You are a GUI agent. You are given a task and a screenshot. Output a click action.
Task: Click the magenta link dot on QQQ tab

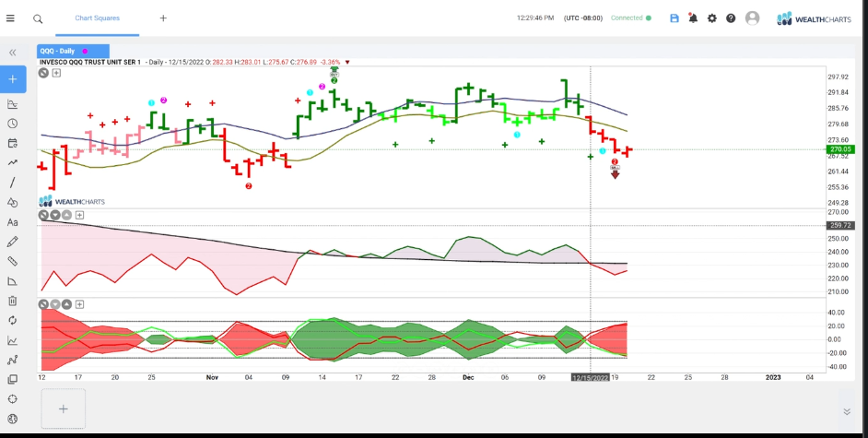click(x=85, y=51)
